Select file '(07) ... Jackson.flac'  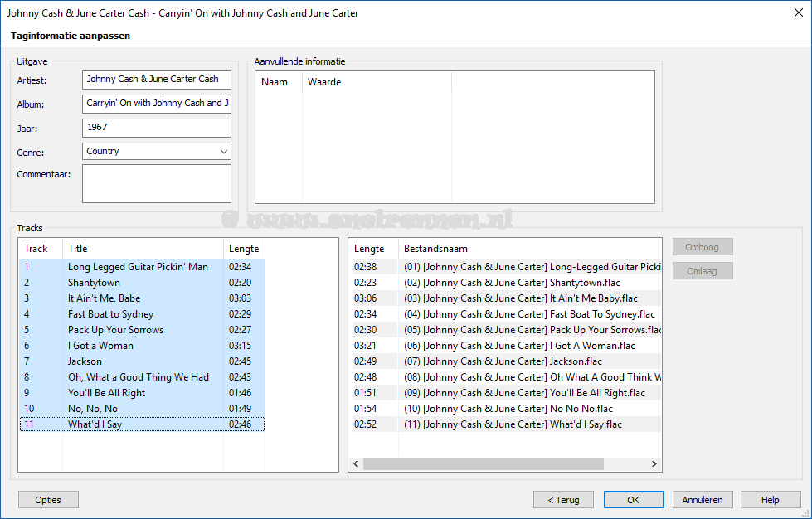[505, 361]
